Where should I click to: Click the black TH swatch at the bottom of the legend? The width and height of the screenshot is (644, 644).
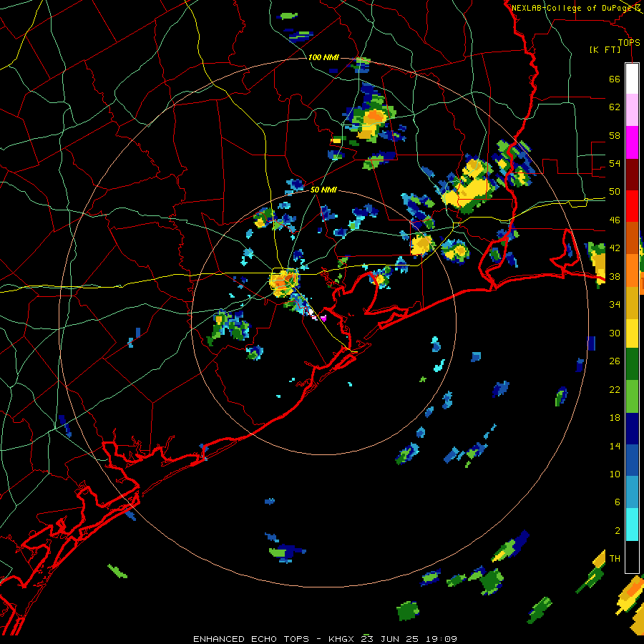(632, 556)
